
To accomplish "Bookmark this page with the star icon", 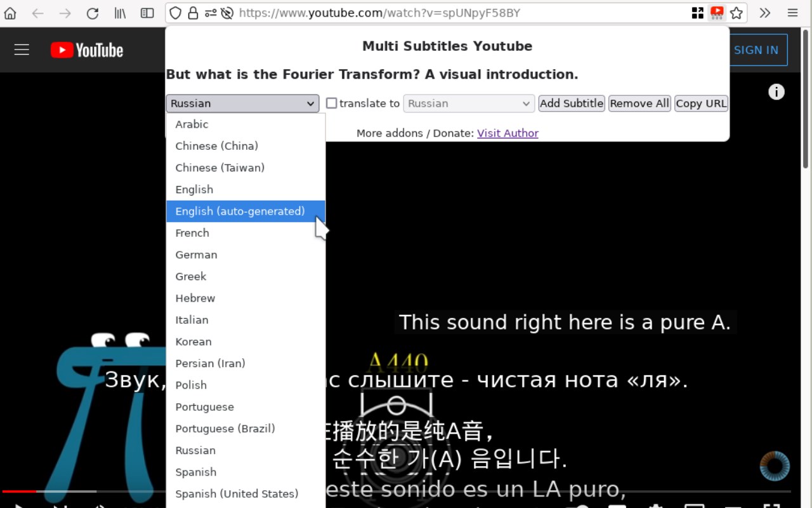I will point(737,13).
